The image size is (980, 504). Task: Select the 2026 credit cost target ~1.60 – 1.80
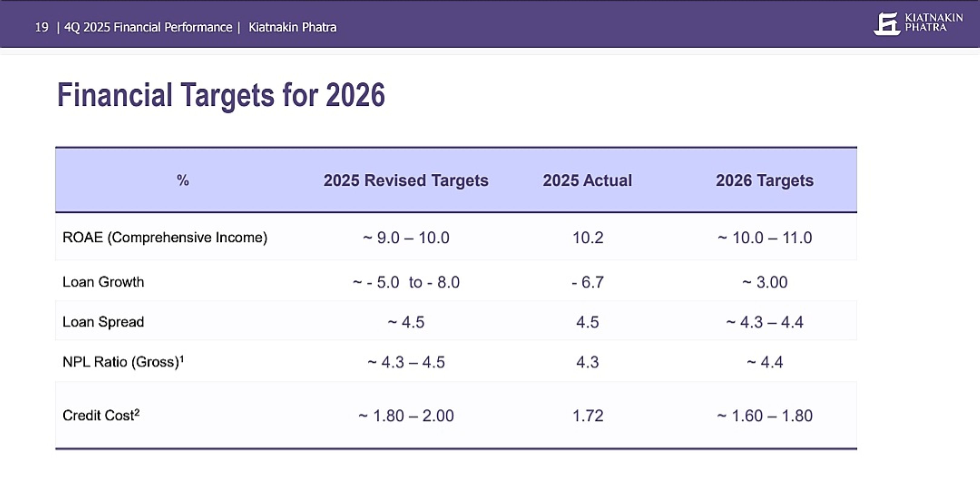coord(765,416)
